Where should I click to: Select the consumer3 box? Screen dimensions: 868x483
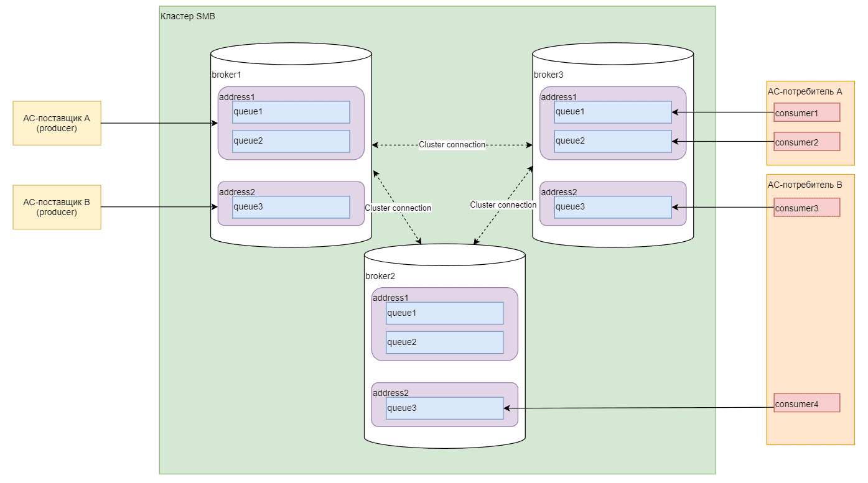[806, 208]
